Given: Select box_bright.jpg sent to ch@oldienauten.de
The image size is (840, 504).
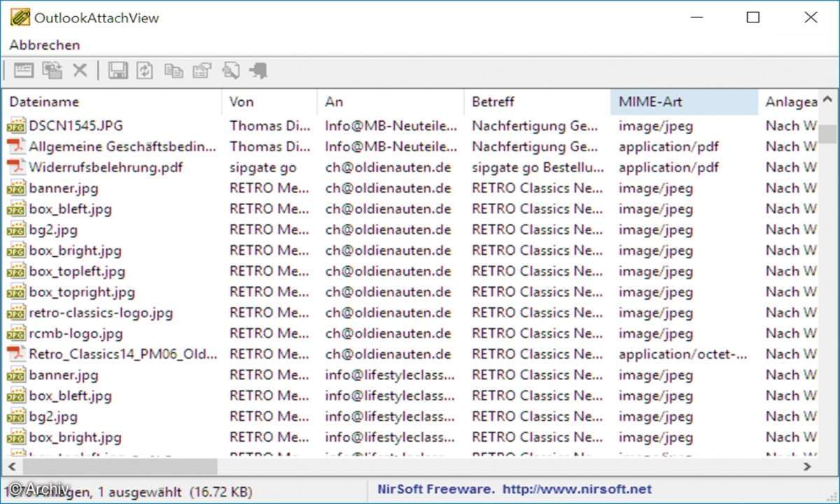Looking at the screenshot, I should click(x=75, y=251).
